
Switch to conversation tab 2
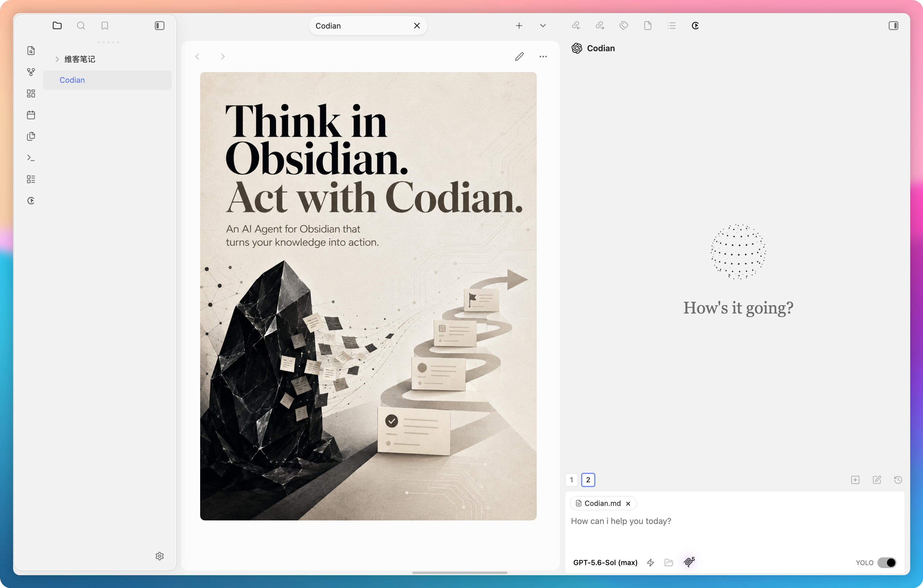588,480
